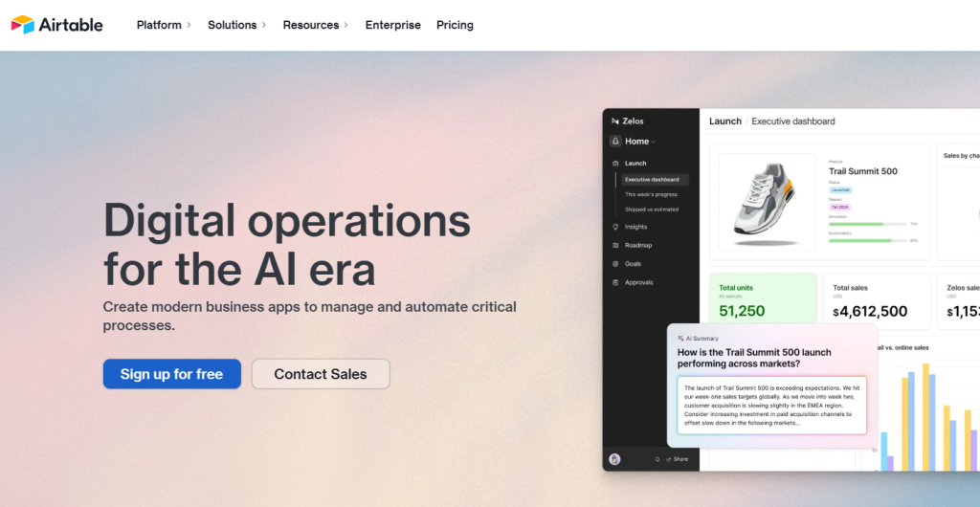Click the notification bell in the sidebar footer
Screen dimensions: 980x507
657,459
